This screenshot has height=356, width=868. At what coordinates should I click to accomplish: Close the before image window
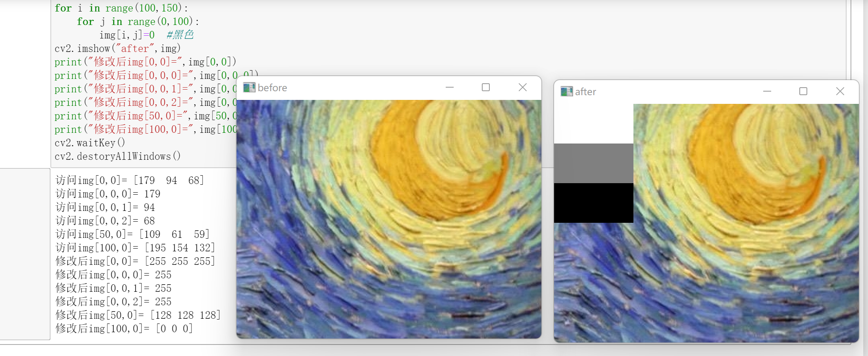(523, 87)
